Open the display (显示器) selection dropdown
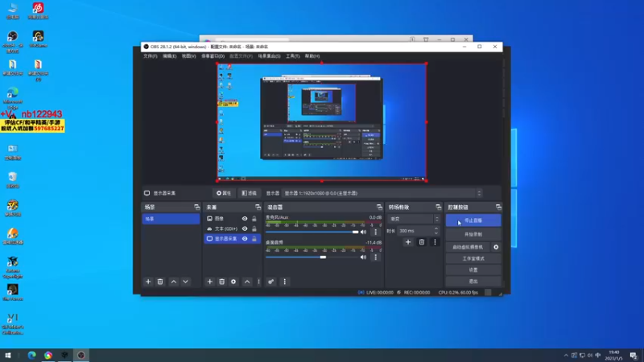This screenshot has width=644, height=362. pyautogui.click(x=382, y=193)
